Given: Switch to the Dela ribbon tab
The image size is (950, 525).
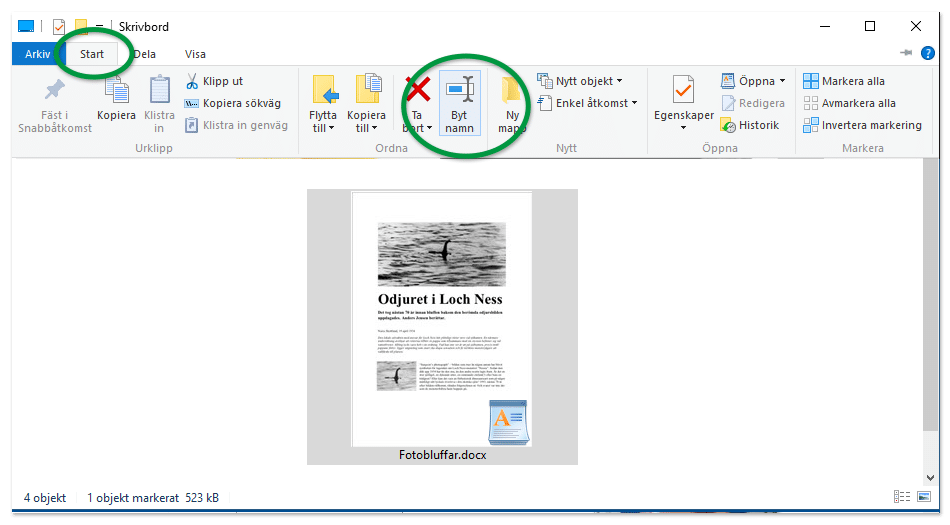Looking at the screenshot, I should click(x=145, y=54).
